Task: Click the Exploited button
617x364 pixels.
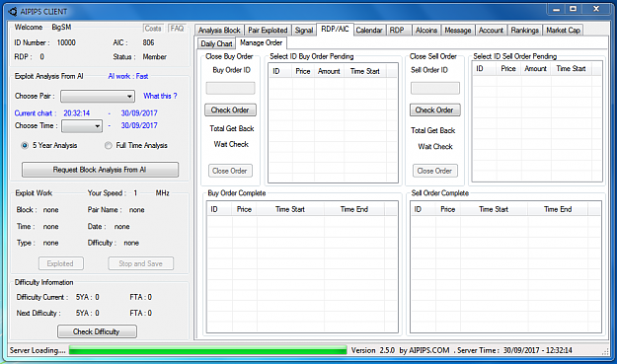Action: click(x=60, y=263)
